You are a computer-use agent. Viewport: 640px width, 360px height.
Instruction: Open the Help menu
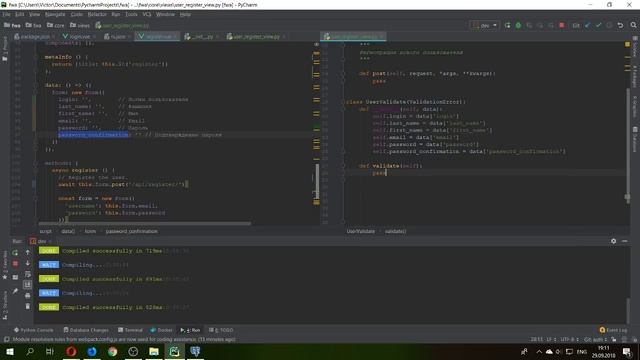tap(185, 14)
